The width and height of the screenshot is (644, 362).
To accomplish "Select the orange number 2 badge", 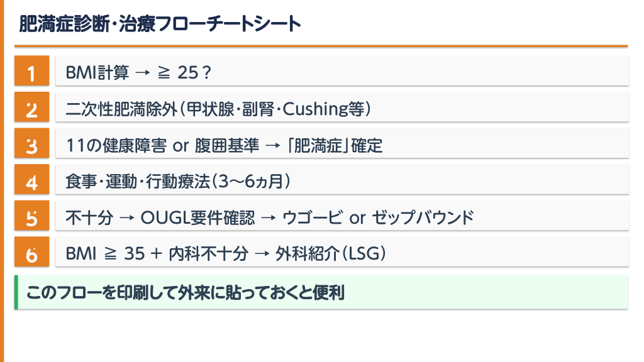I will pyautogui.click(x=31, y=107).
